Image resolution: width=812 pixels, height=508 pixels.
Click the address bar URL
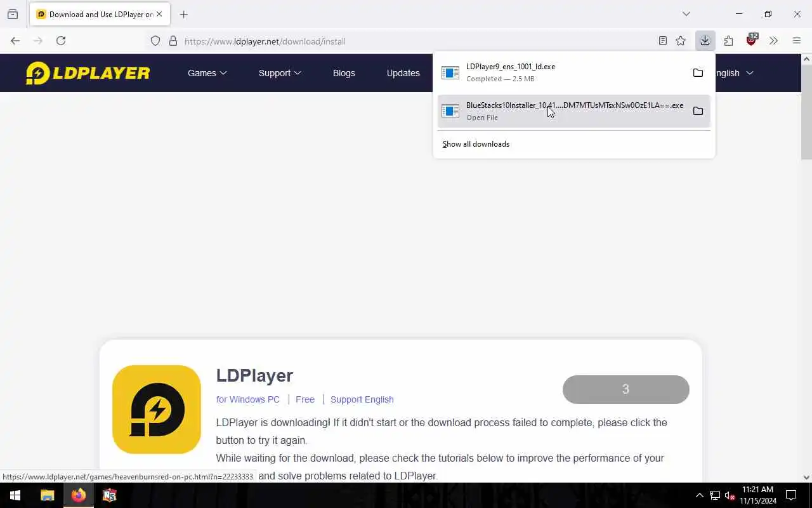click(x=265, y=41)
